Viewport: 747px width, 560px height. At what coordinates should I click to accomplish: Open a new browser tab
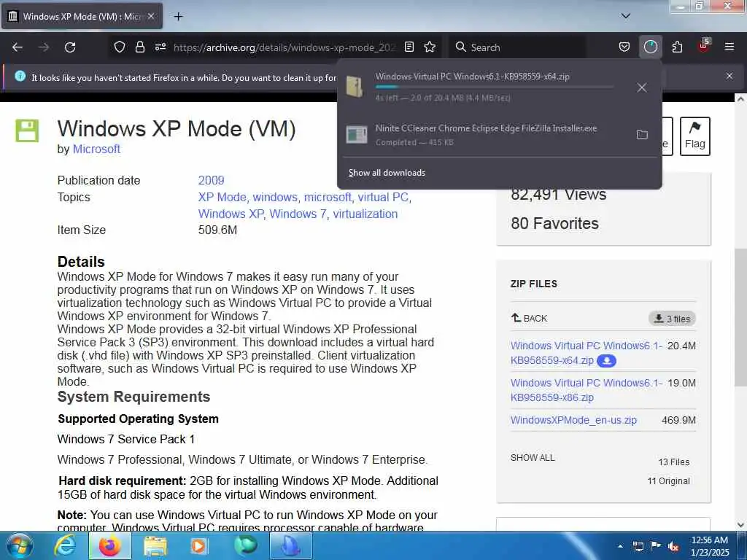coord(178,17)
